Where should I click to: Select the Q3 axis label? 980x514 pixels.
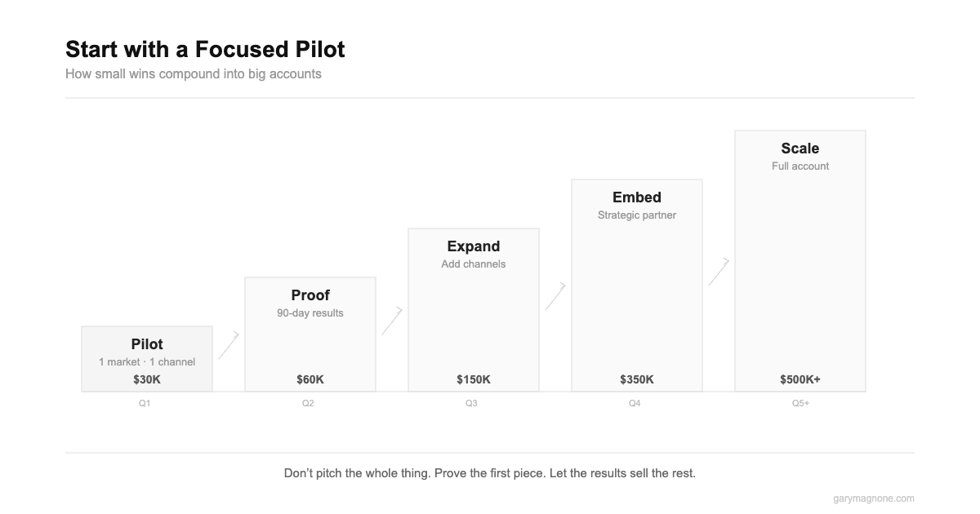point(471,403)
